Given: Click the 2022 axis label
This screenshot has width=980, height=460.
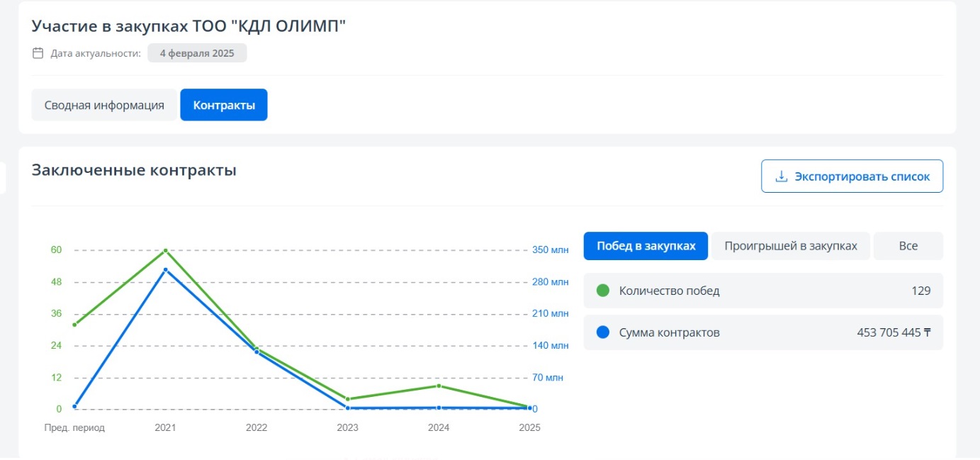Looking at the screenshot, I should pyautogui.click(x=257, y=427).
